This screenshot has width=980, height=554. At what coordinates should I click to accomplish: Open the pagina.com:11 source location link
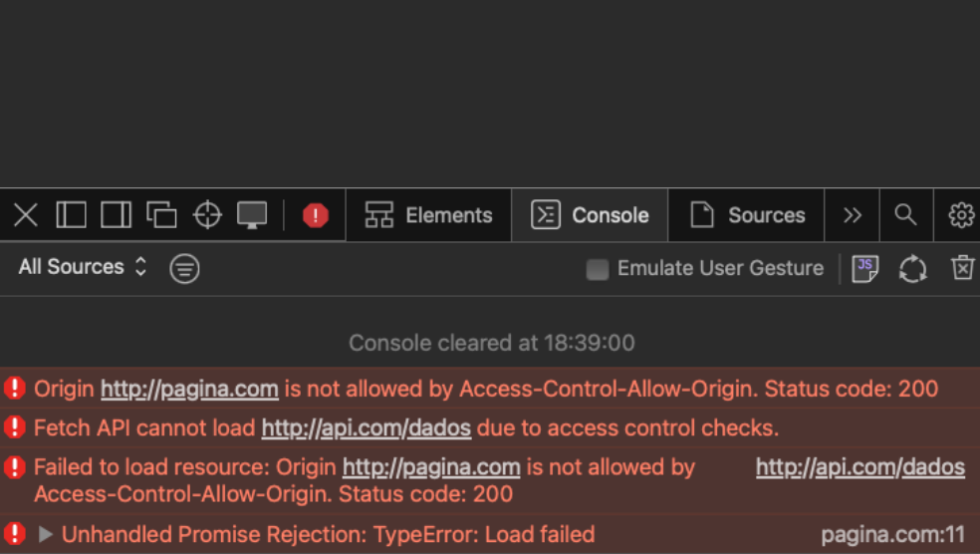point(892,535)
